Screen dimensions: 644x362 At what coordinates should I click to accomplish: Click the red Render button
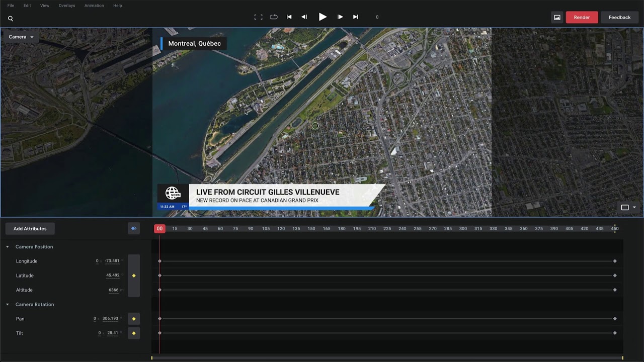click(x=582, y=17)
